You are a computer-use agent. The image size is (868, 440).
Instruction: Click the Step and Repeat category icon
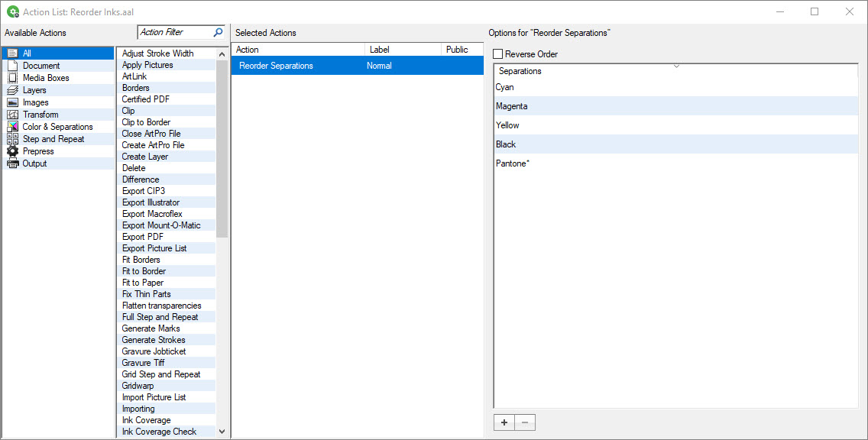point(12,139)
